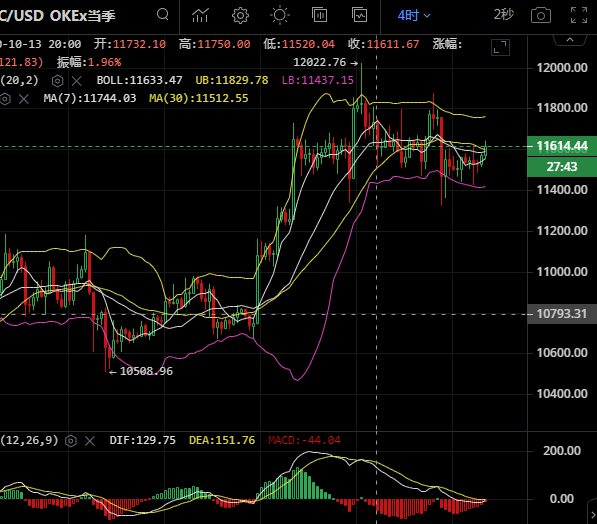The image size is (597, 524).
Task: Open the 4时 timeframe dropdown
Action: click(414, 16)
